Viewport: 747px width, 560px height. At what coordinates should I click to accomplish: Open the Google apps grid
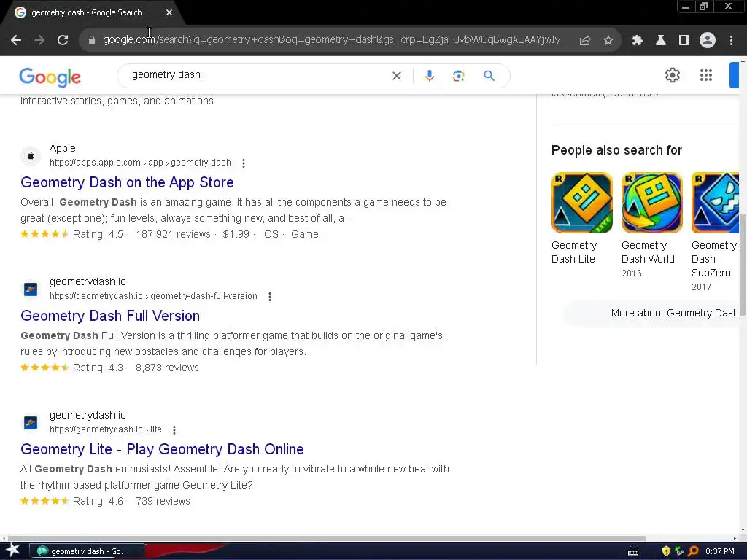tap(706, 75)
